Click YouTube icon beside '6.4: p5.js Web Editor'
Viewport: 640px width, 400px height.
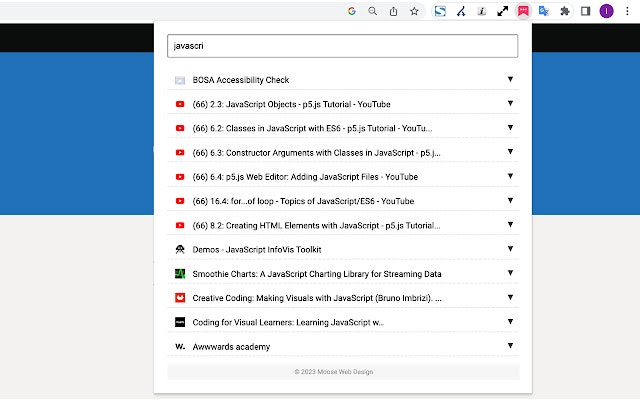(x=180, y=177)
